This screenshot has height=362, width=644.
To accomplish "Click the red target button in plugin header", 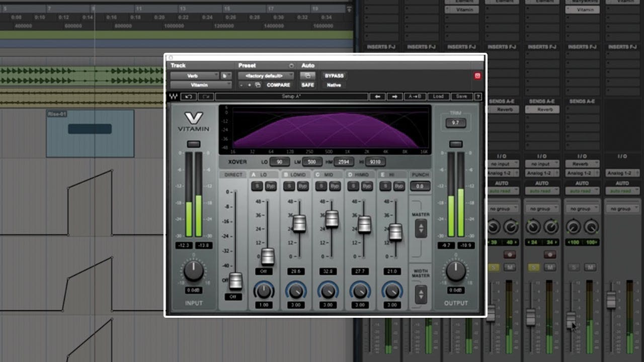I will coord(477,76).
